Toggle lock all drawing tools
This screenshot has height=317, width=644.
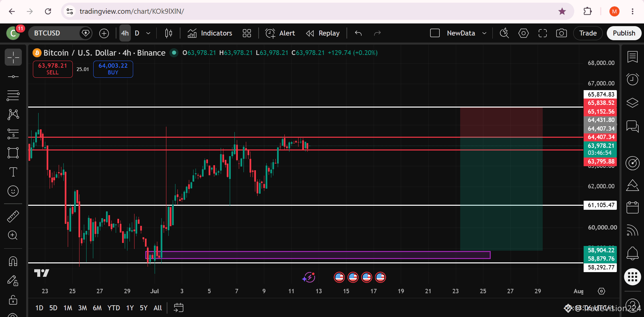pyautogui.click(x=13, y=300)
